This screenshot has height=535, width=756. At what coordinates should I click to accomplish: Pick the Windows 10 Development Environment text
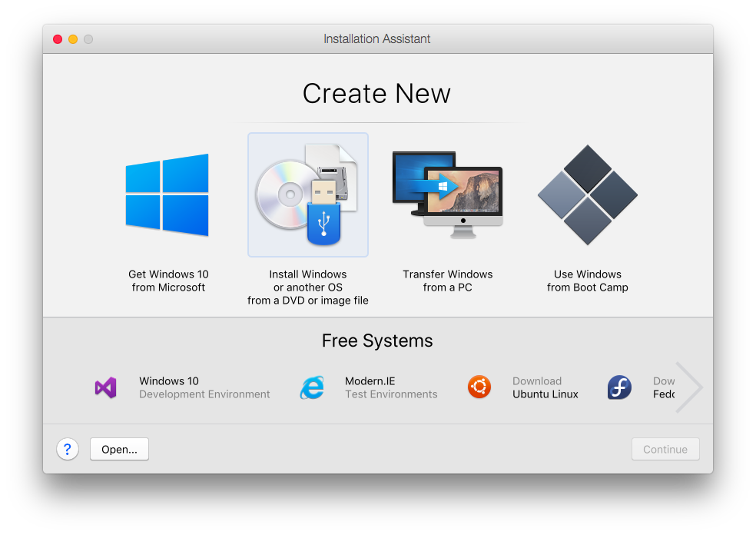pyautogui.click(x=204, y=387)
